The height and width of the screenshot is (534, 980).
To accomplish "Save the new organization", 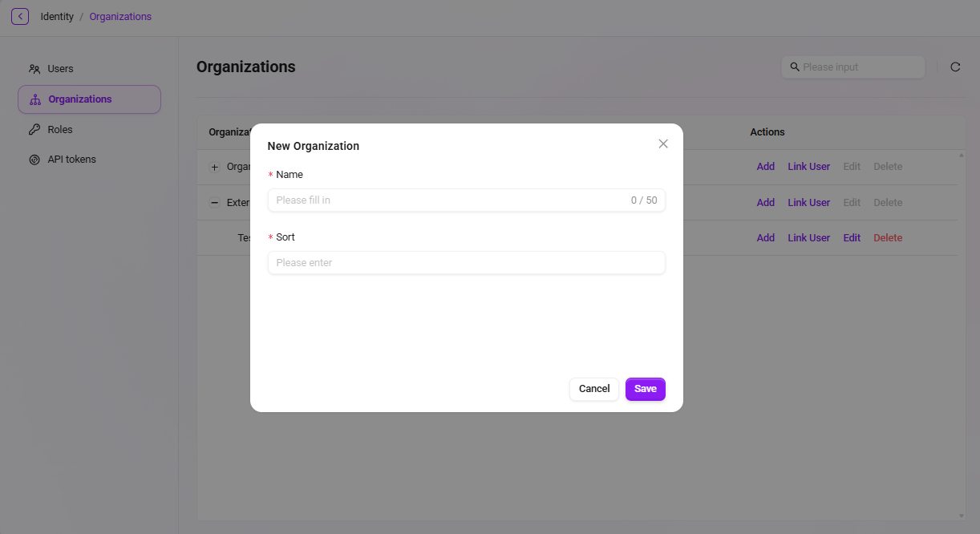I will (x=646, y=389).
